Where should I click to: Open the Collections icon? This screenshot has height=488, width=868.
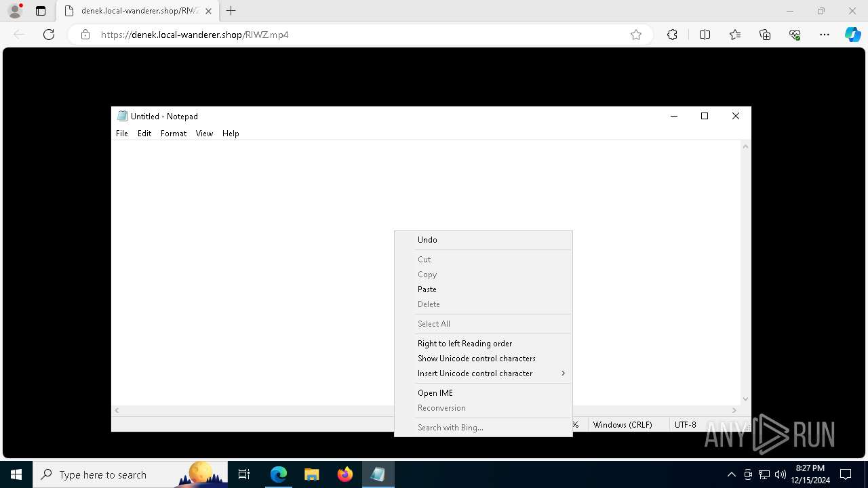[765, 35]
